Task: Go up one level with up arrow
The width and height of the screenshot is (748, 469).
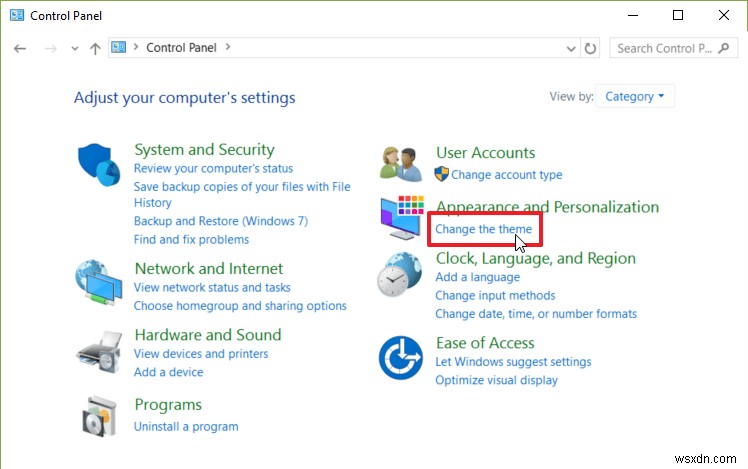Action: pyautogui.click(x=95, y=48)
